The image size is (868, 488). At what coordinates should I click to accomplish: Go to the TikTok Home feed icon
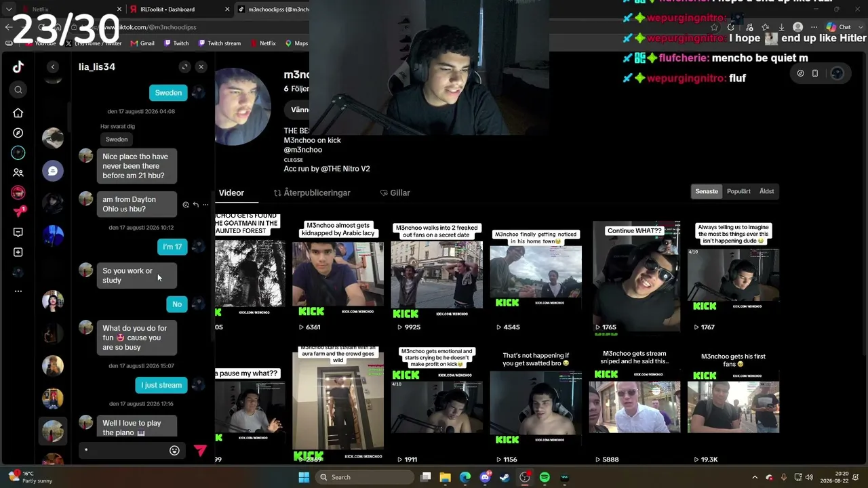(18, 113)
